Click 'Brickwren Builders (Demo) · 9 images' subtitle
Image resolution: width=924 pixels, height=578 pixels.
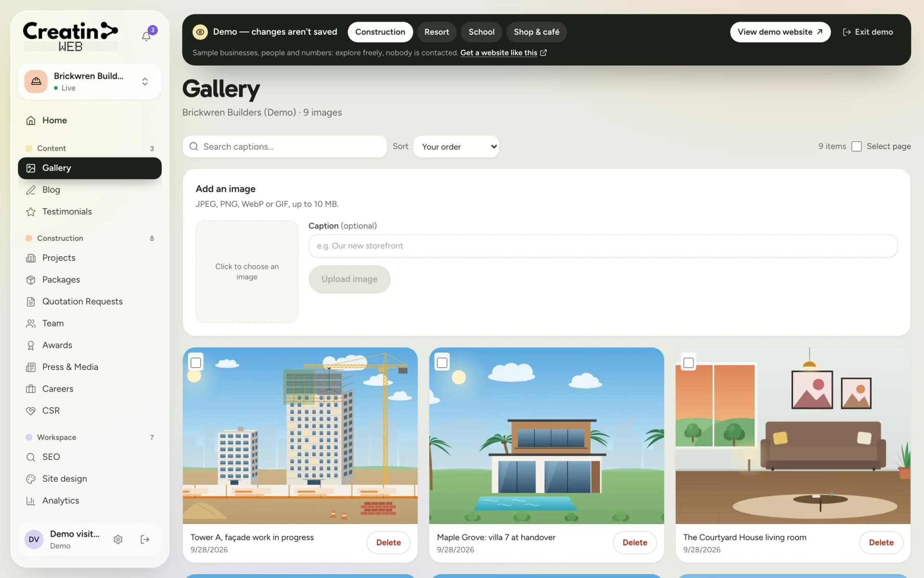(x=262, y=112)
